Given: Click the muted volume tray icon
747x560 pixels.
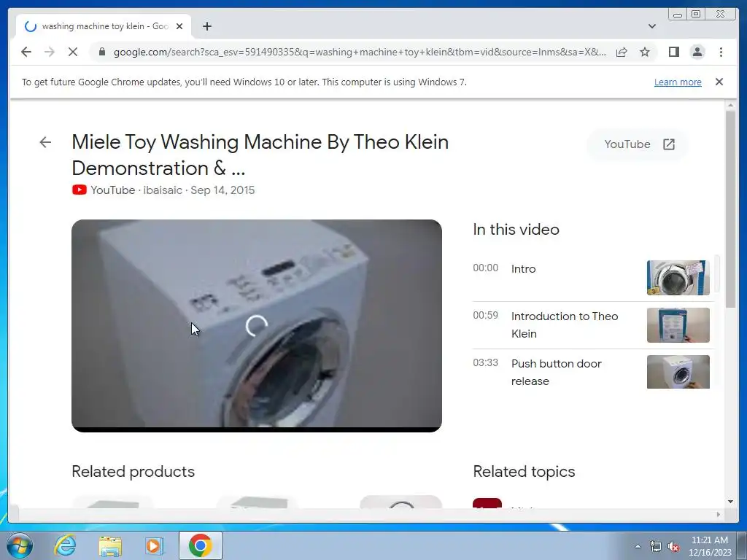Looking at the screenshot, I should [673, 546].
